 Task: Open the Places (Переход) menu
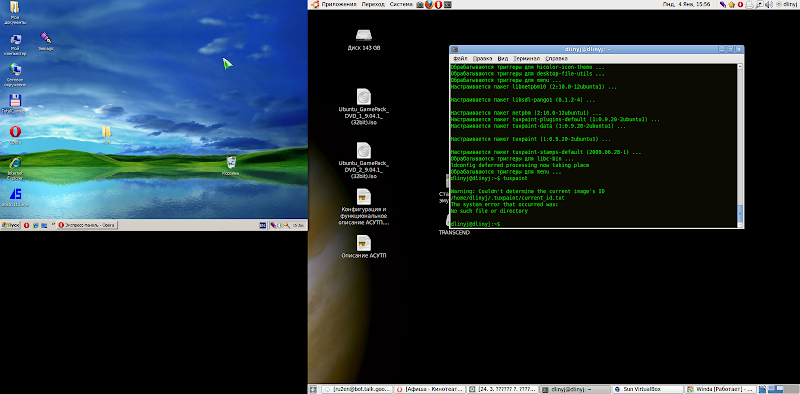(373, 5)
